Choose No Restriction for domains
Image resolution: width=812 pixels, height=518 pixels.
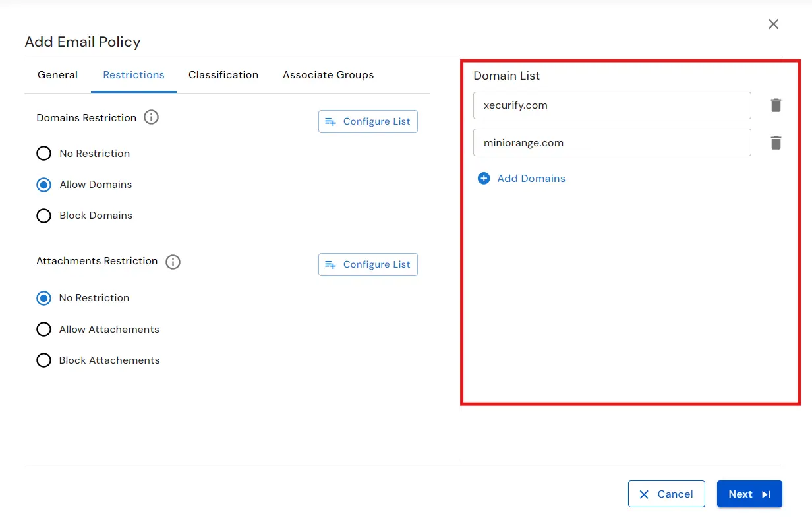[43, 153]
